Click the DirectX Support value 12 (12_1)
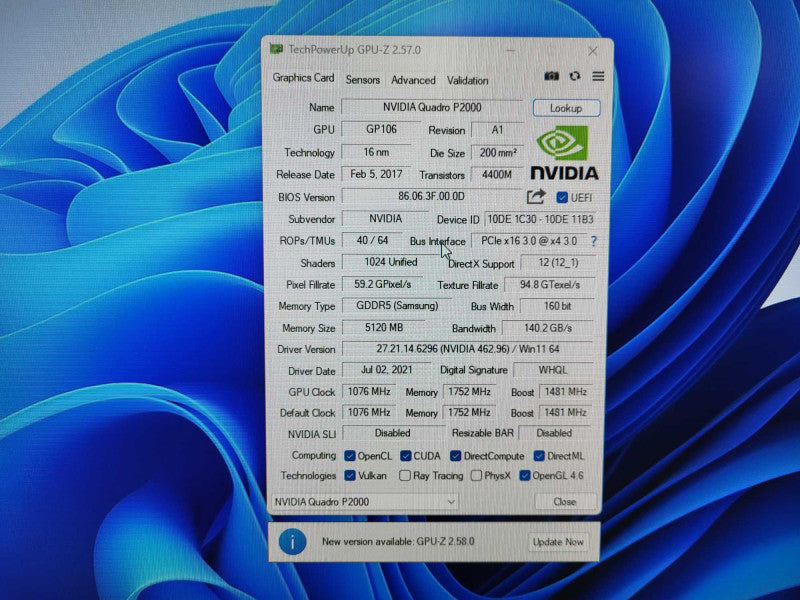The width and height of the screenshot is (800, 600). click(558, 263)
